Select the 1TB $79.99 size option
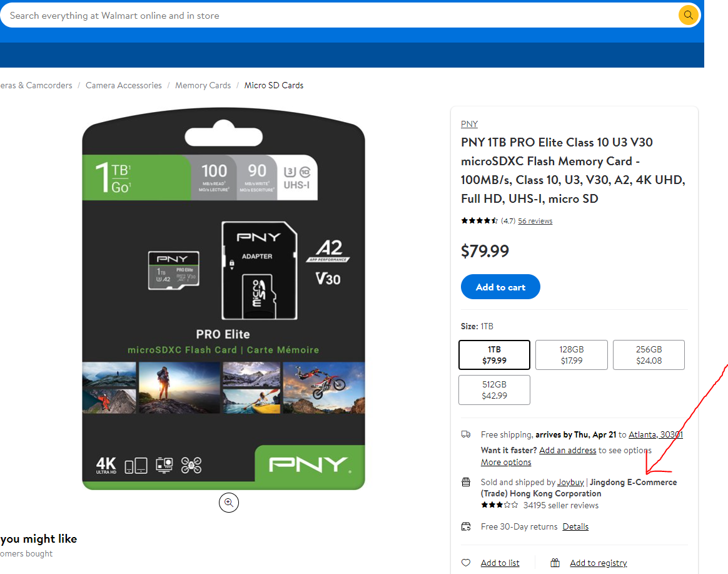The width and height of the screenshot is (728, 574). [x=494, y=355]
